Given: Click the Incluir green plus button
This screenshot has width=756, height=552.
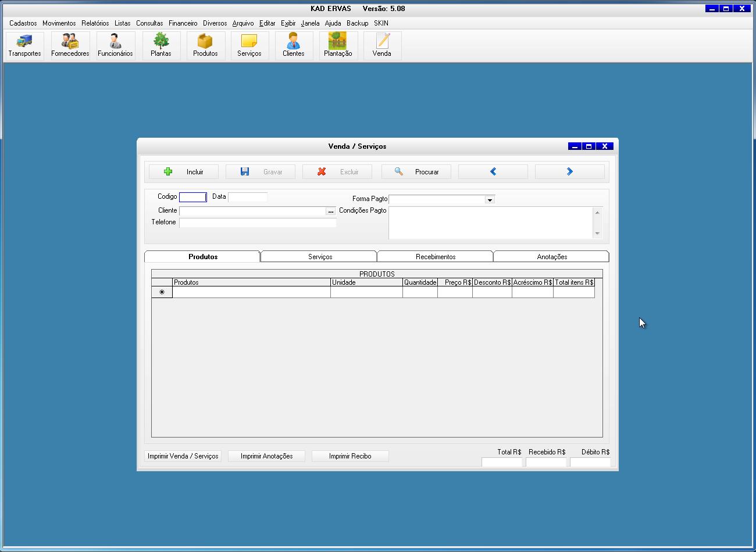Looking at the screenshot, I should click(184, 171).
